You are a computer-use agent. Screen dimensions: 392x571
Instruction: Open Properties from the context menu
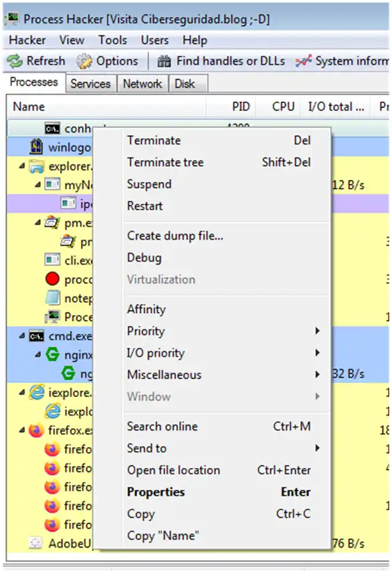[x=226, y=492]
